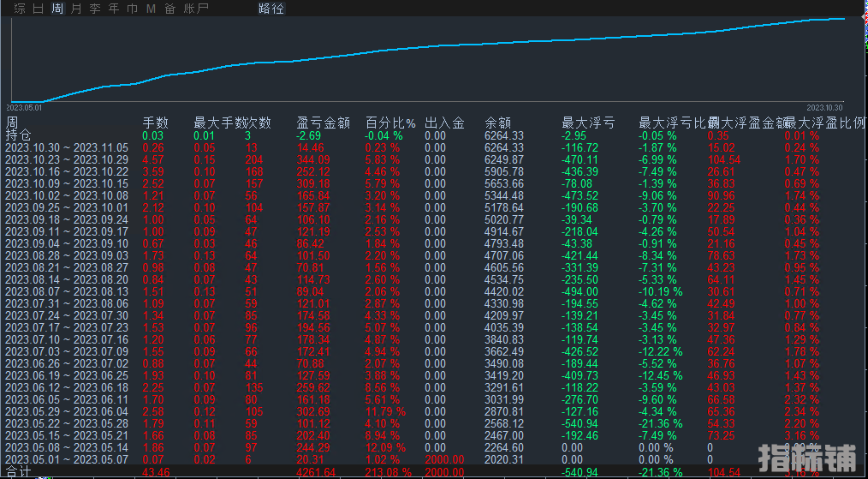Click balance value 6249.87

pos(503,159)
